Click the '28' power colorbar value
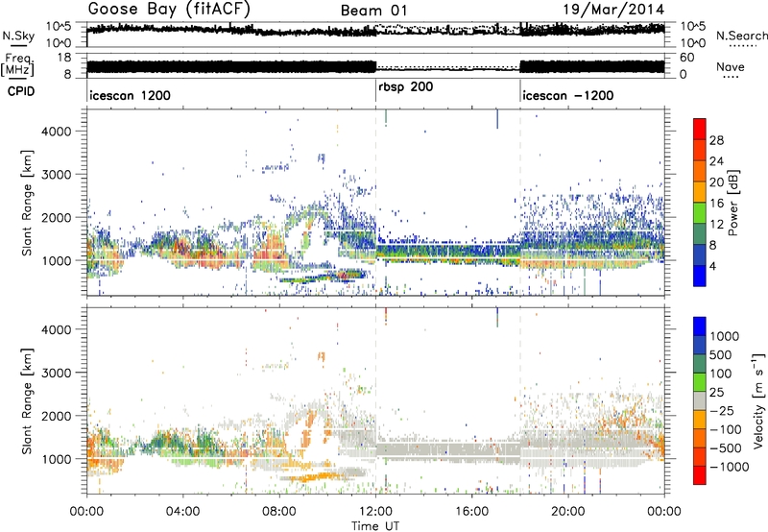 pos(716,140)
